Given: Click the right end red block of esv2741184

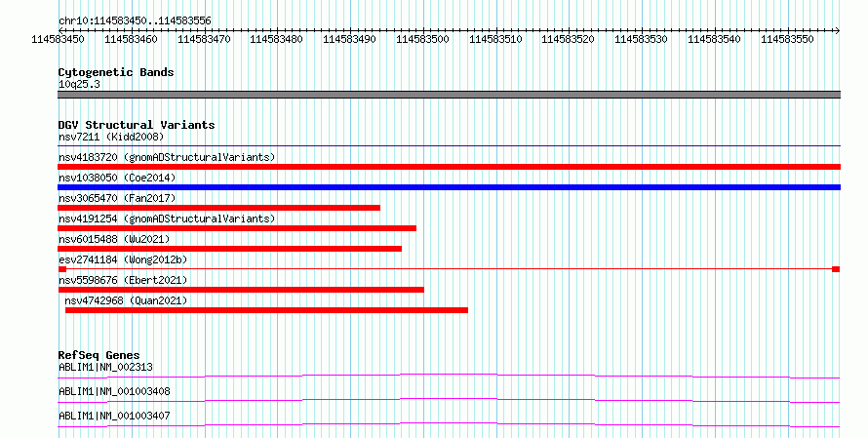Looking at the screenshot, I should point(836,269).
